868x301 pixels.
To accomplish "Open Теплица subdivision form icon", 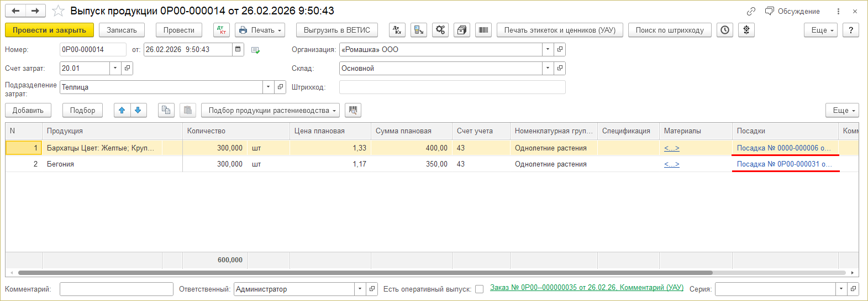I will click(x=280, y=87).
